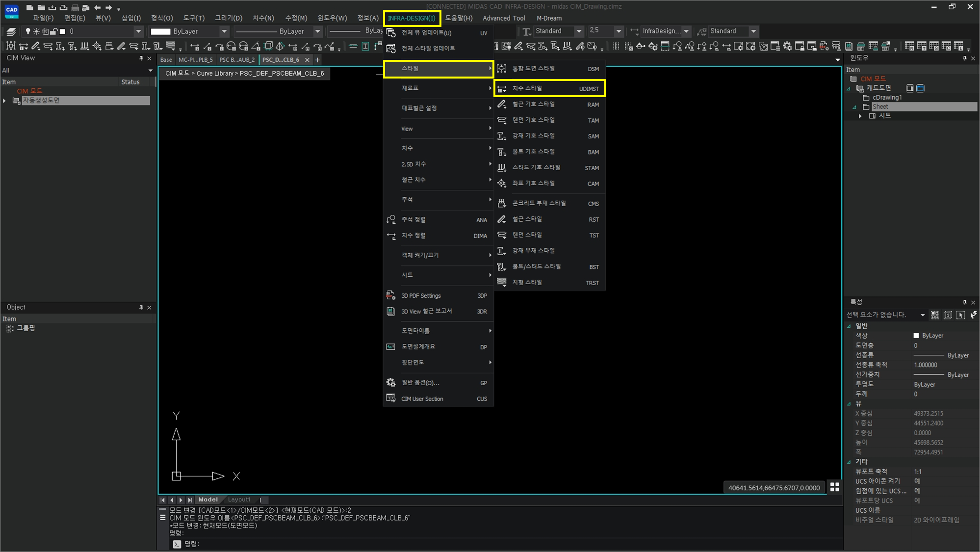This screenshot has height=552, width=980.
Task: Click the 전체 스타일 업데이트 icon in menu
Action: click(x=391, y=48)
